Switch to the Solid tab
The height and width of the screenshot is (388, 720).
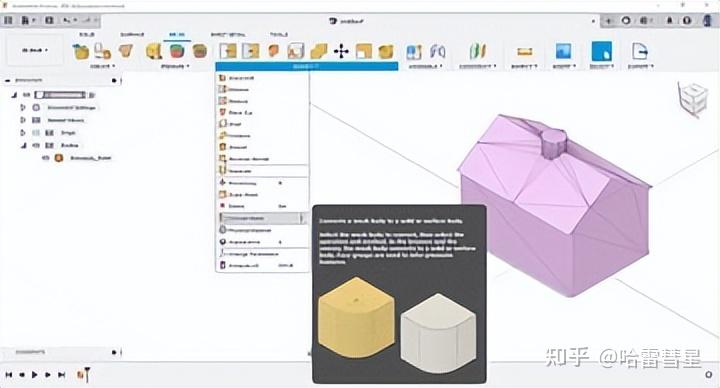pos(86,34)
